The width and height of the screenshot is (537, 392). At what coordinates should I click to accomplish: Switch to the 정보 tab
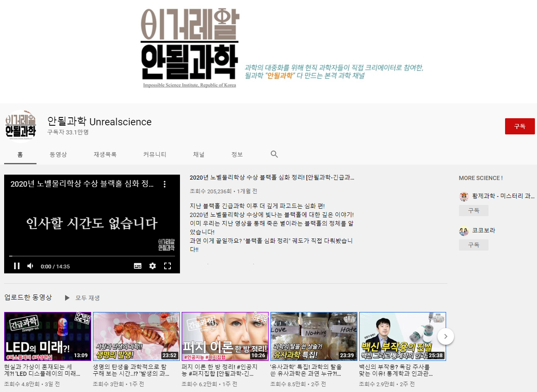click(237, 154)
